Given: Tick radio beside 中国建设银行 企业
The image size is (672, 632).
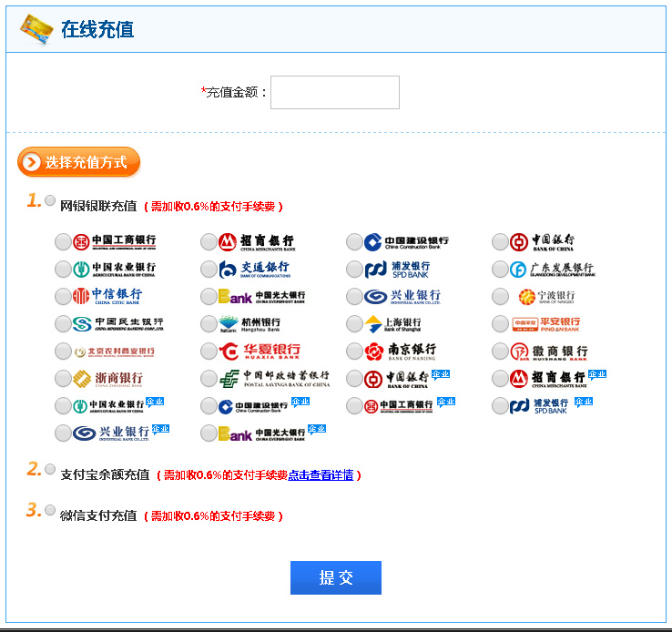Looking at the screenshot, I should tap(209, 406).
